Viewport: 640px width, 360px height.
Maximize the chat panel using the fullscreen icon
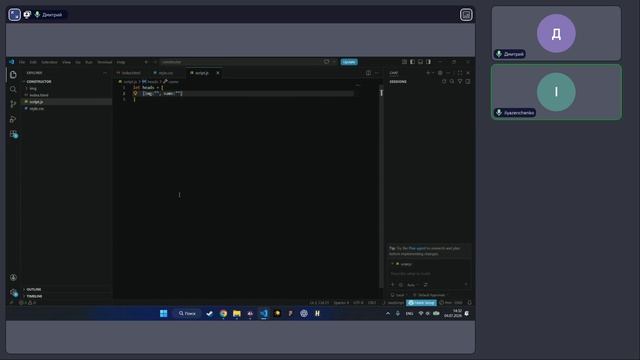pos(460,73)
